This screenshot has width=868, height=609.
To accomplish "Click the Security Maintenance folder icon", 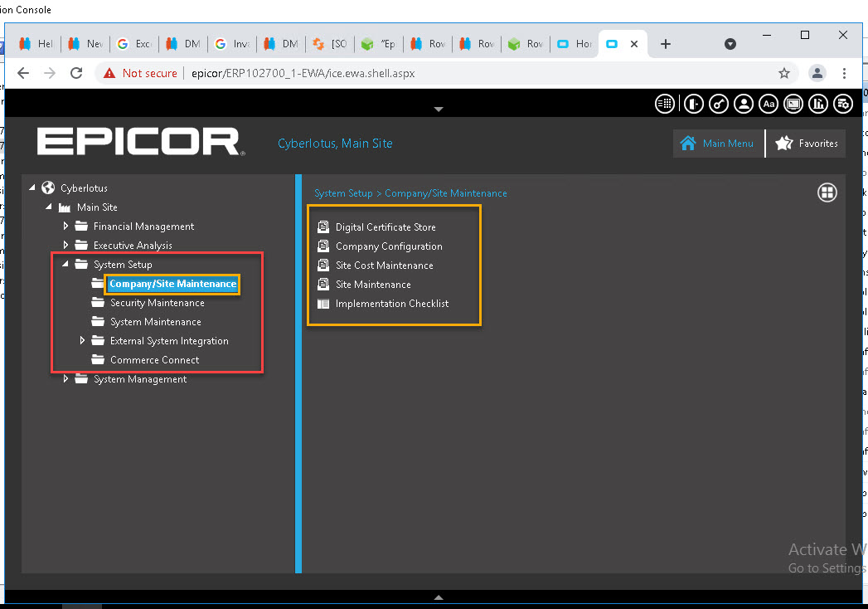I will click(98, 303).
